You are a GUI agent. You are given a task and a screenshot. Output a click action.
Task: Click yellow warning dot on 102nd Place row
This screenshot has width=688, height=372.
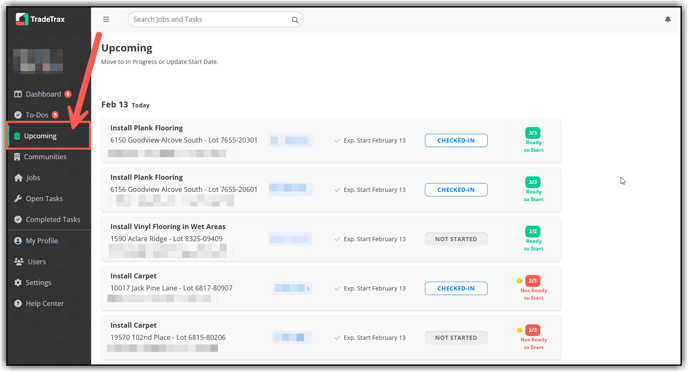(520, 330)
